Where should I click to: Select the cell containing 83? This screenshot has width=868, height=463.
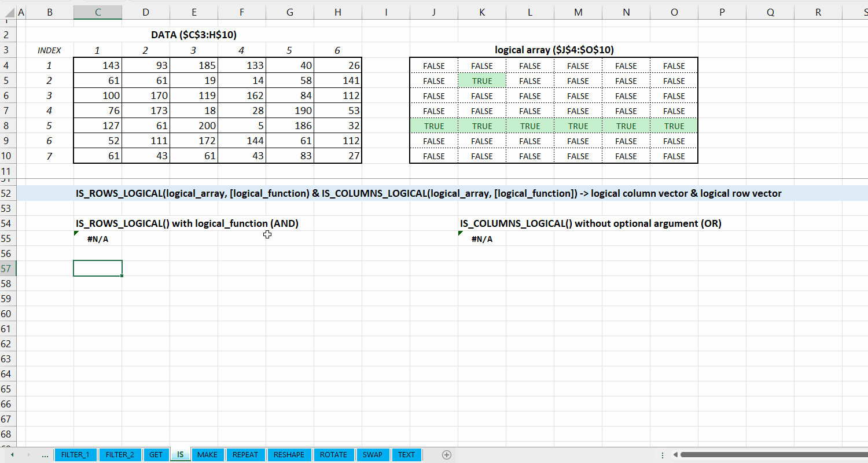(290, 156)
